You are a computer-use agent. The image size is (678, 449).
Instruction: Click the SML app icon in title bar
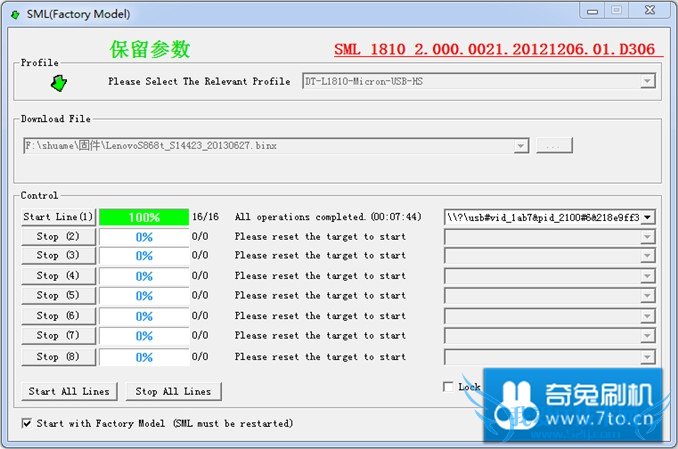coord(15,14)
